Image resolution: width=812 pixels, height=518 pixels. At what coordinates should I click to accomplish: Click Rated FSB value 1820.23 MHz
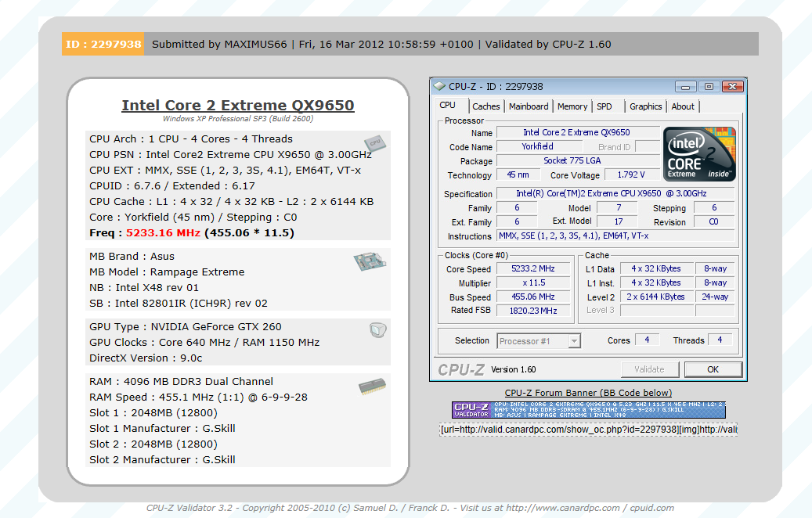(x=533, y=311)
